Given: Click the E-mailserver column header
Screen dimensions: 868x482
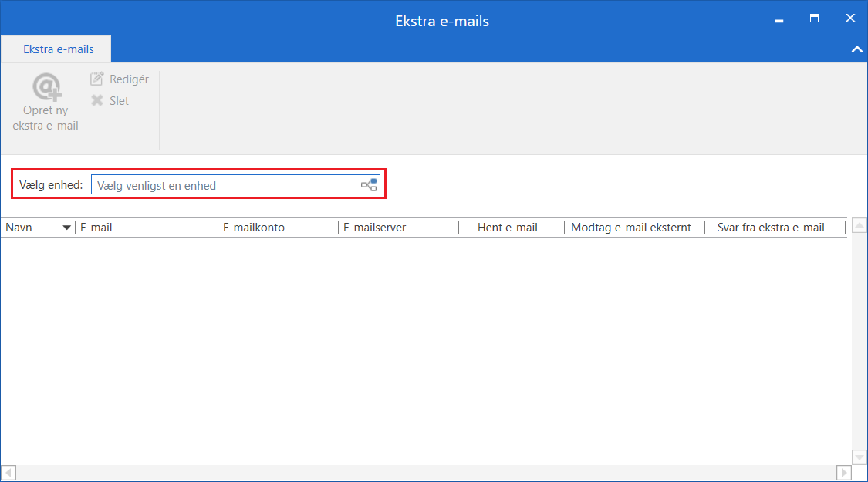Looking at the screenshot, I should pyautogui.click(x=375, y=228).
